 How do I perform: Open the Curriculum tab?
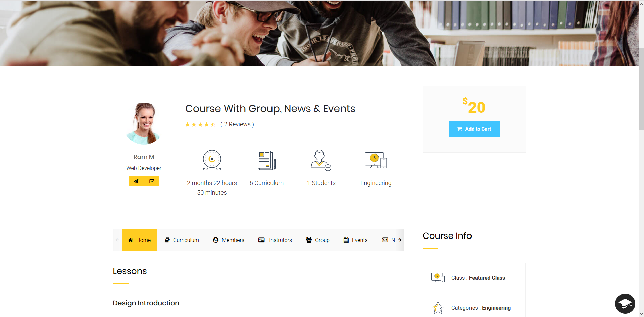coord(182,240)
